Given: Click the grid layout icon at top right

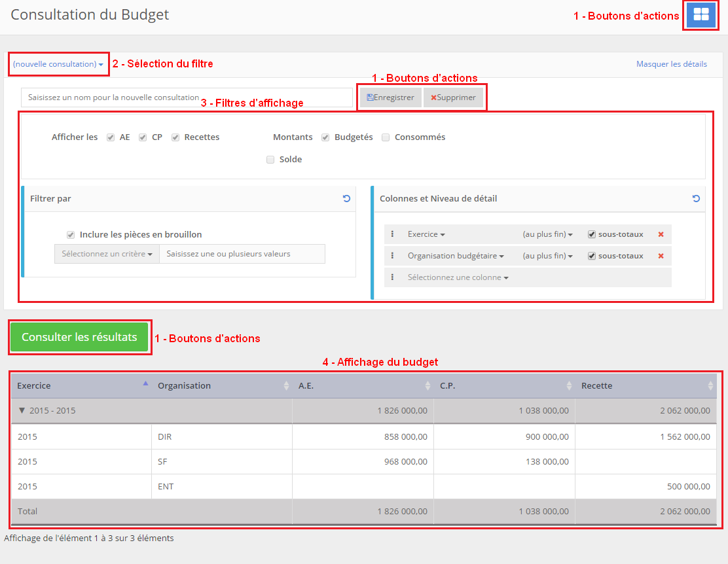Looking at the screenshot, I should click(x=701, y=14).
